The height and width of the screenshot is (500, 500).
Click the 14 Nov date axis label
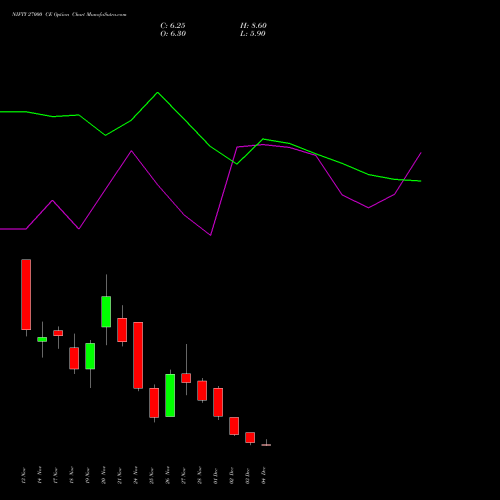point(40,475)
